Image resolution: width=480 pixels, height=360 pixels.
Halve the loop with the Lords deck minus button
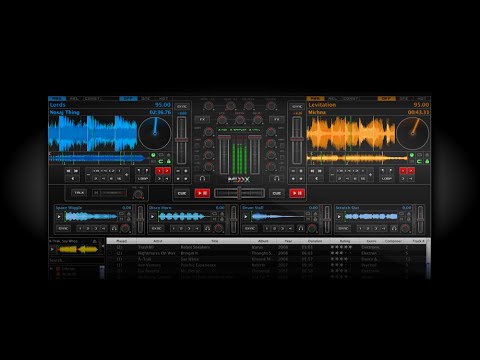pyautogui.click(x=88, y=175)
